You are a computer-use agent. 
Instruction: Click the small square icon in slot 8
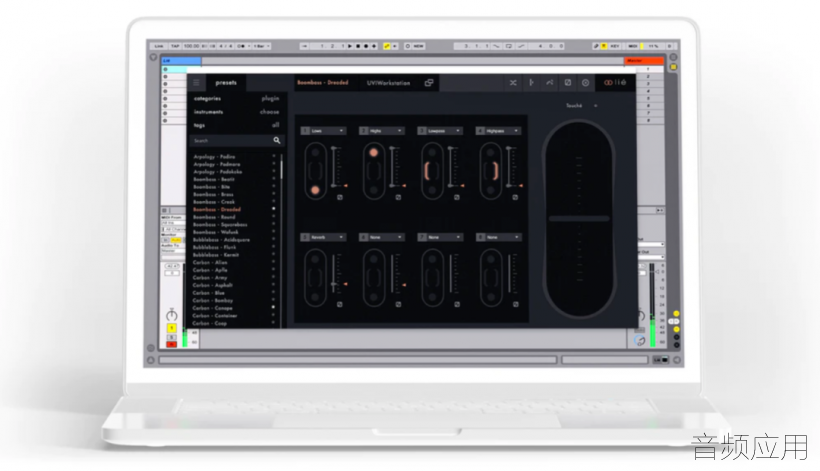click(x=515, y=304)
